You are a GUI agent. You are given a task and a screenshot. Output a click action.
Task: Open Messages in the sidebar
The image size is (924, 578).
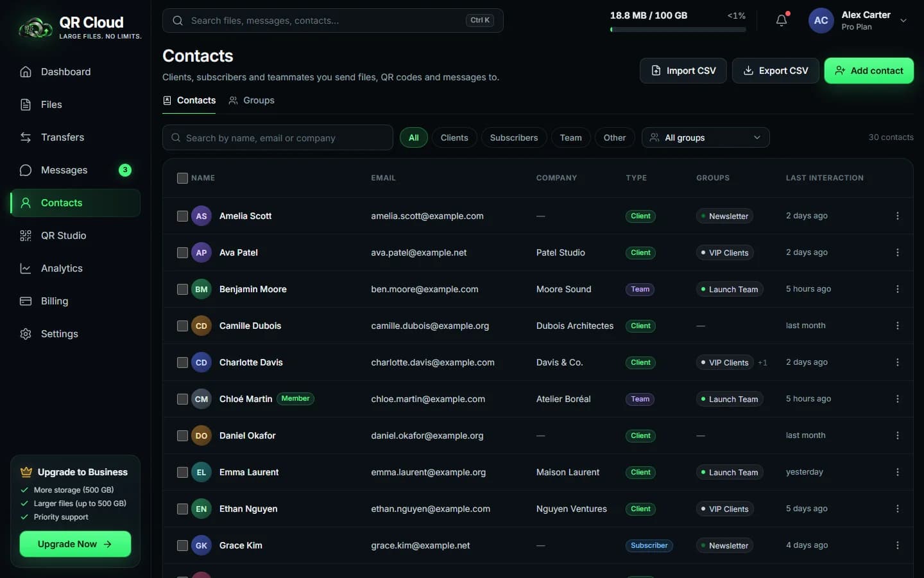pyautogui.click(x=75, y=170)
